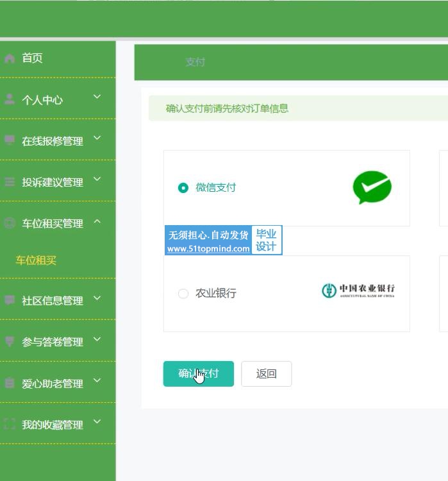Expand the 个人中心 chevron

pyautogui.click(x=97, y=97)
